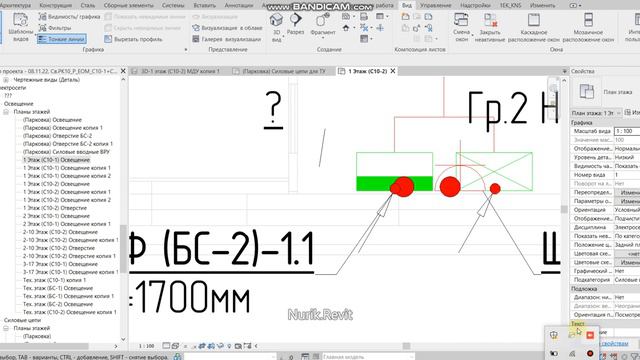Select 1 Этаж (С10-1) Освещение in browser

(56, 160)
